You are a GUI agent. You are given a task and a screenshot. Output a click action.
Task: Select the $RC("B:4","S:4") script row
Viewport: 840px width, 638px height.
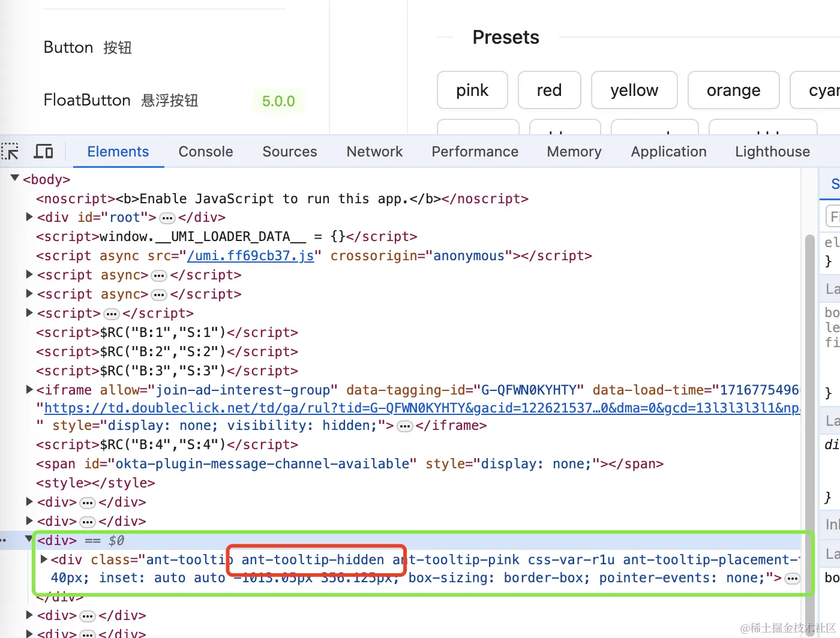167,445
